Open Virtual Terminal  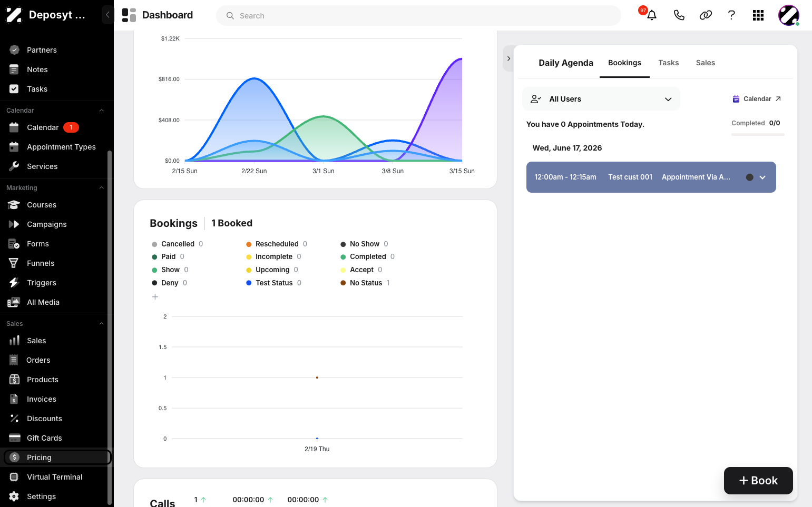point(54,477)
